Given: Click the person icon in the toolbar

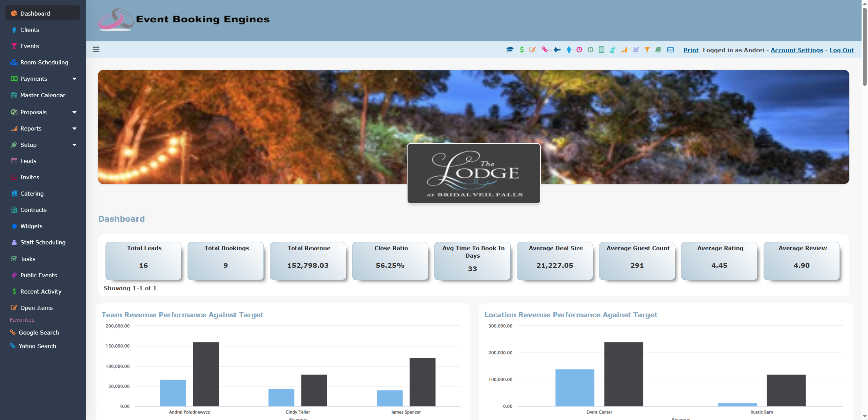Looking at the screenshot, I should (x=569, y=49).
